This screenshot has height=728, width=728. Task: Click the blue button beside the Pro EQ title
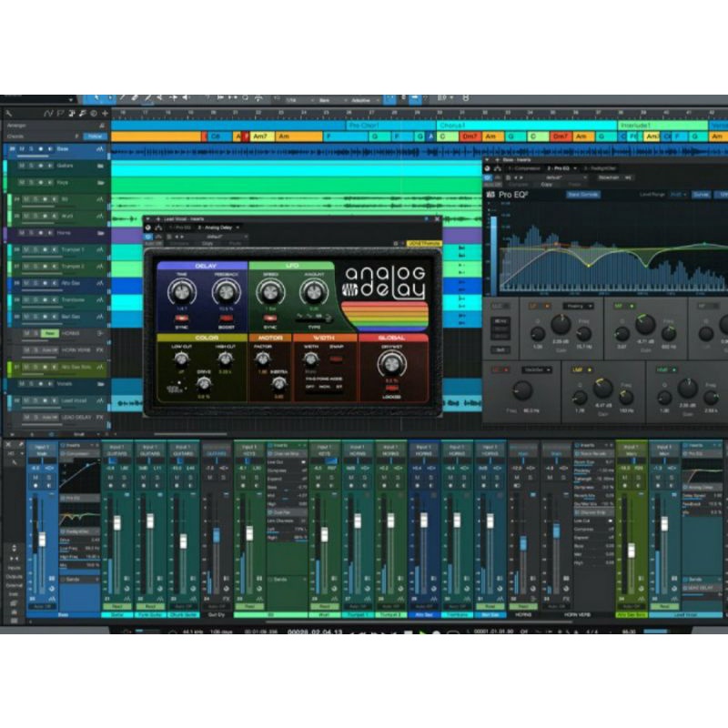[x=583, y=195]
